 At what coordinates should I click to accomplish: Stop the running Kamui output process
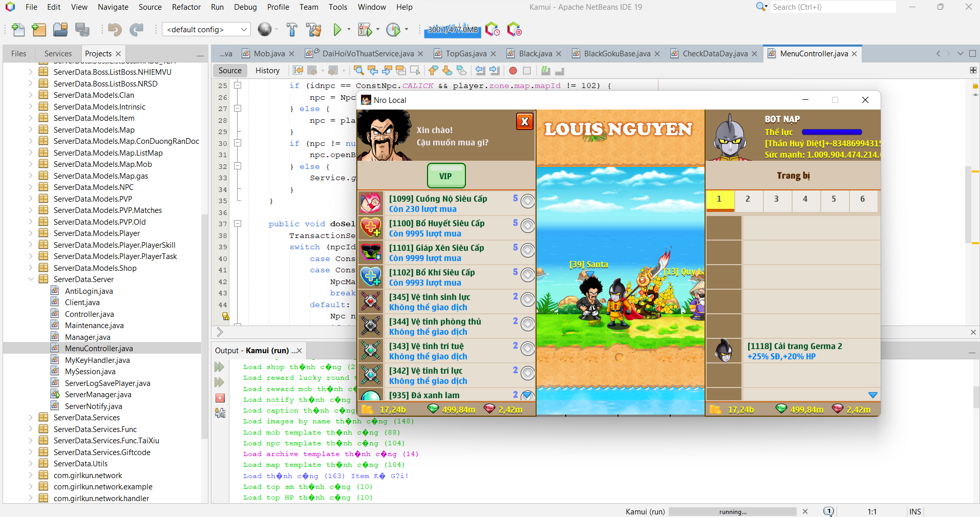tap(220, 398)
